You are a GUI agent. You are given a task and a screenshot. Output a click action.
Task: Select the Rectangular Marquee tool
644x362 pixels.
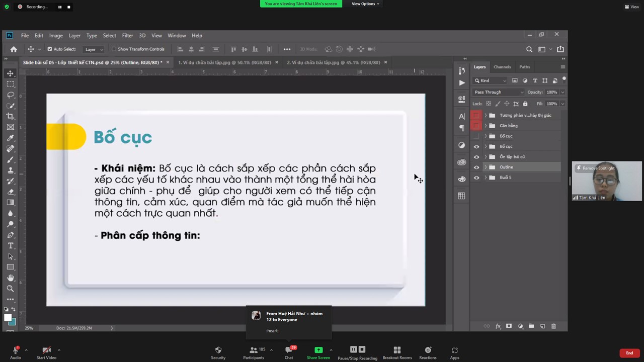tap(10, 84)
